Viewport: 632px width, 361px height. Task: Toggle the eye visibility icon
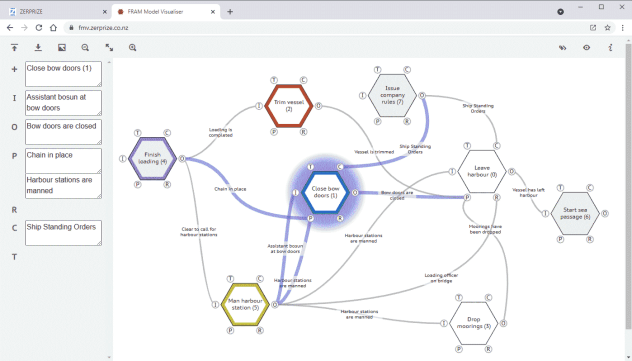(x=586, y=48)
